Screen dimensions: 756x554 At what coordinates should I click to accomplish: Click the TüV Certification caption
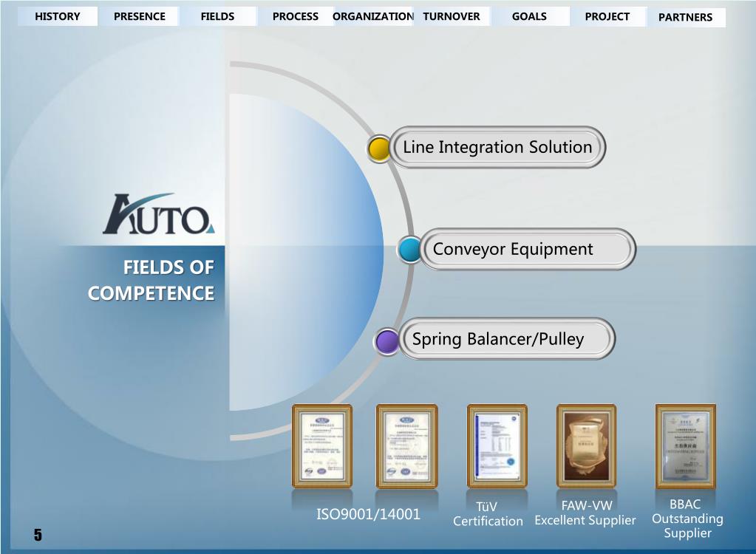coord(488,514)
